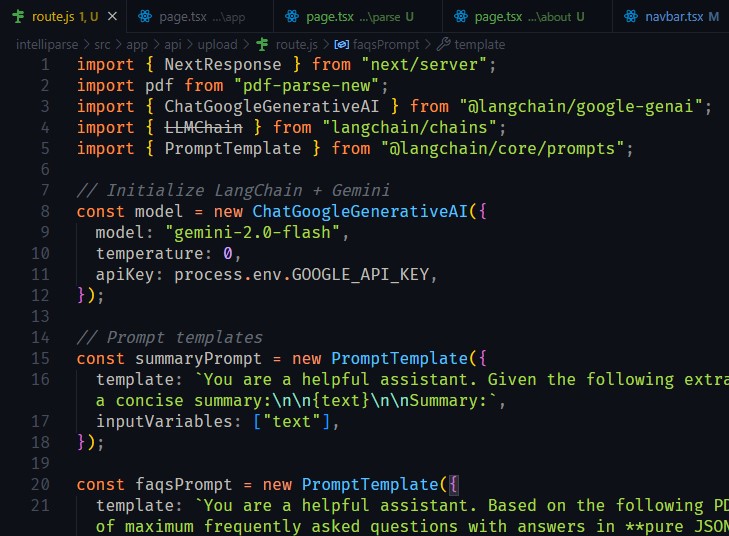Close the route.js editor tab
The height and width of the screenshot is (536, 729).
(x=111, y=17)
